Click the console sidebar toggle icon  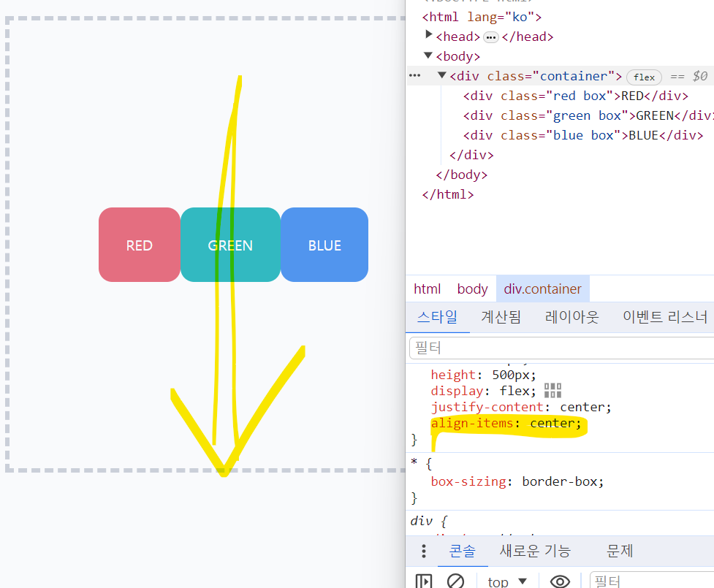coord(423,581)
